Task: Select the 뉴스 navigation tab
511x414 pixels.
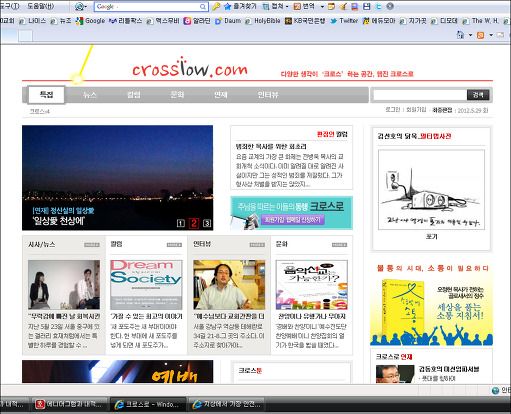Action: (90, 95)
